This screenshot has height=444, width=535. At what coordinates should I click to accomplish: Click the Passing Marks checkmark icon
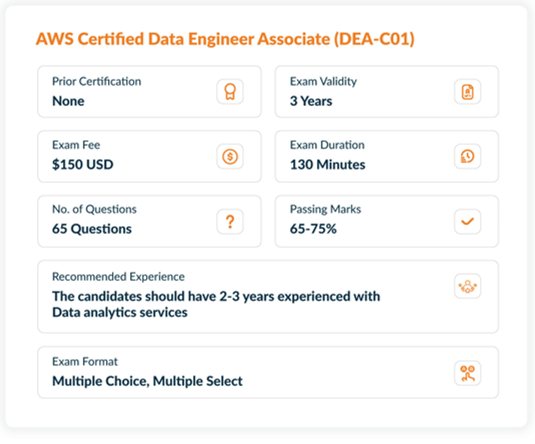467,221
